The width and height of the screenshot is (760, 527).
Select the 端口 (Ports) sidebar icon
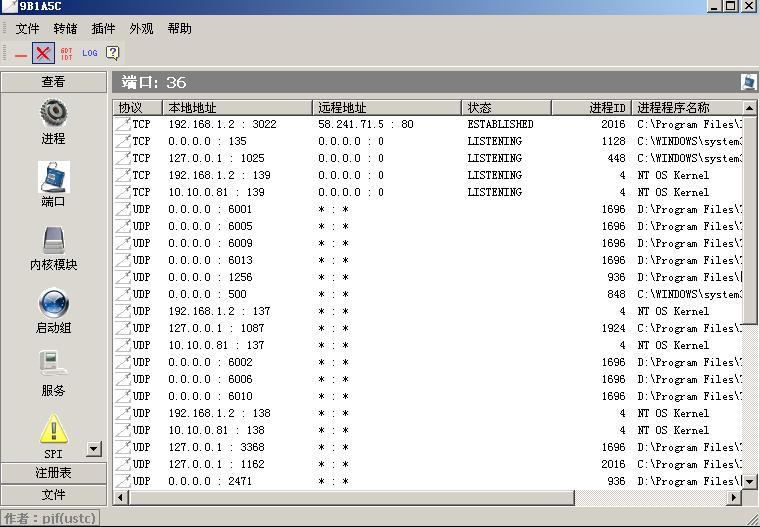point(53,178)
